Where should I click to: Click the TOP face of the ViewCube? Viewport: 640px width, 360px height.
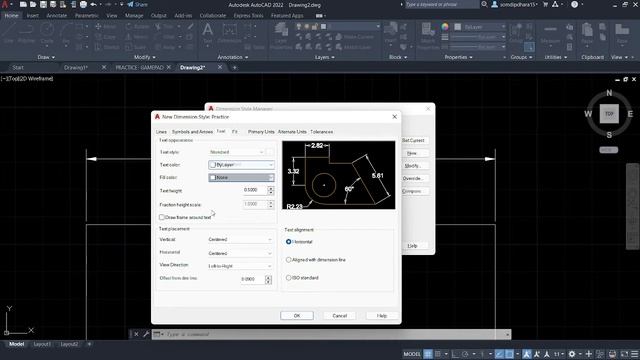(609, 114)
